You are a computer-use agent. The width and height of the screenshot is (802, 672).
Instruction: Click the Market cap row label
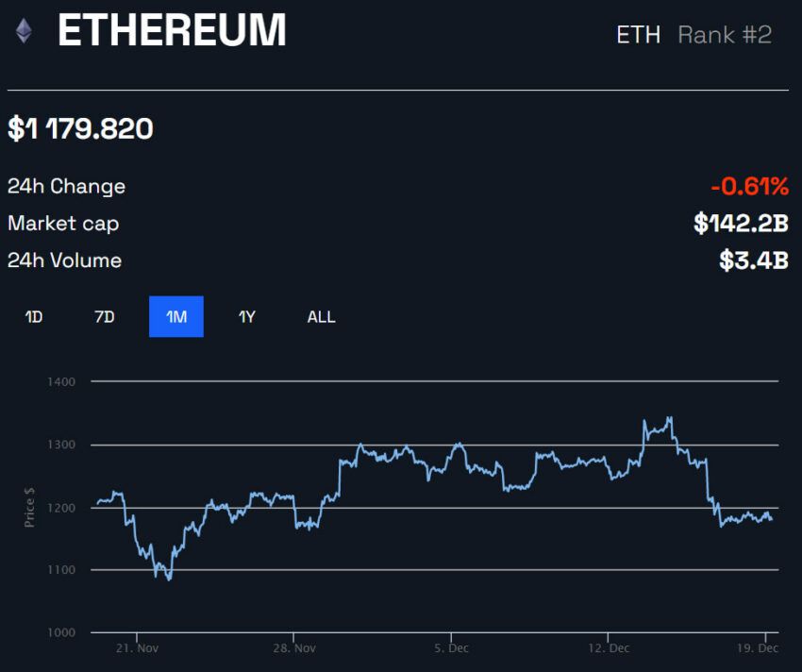[62, 224]
